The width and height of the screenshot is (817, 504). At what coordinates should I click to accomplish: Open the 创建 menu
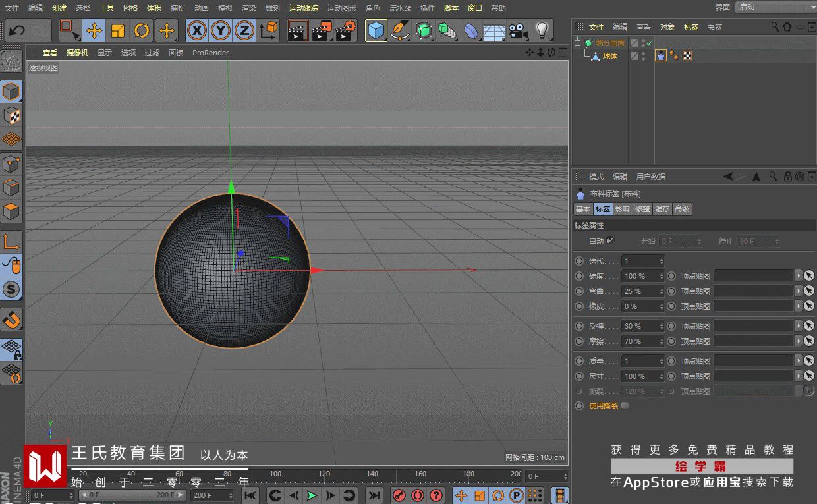(59, 8)
